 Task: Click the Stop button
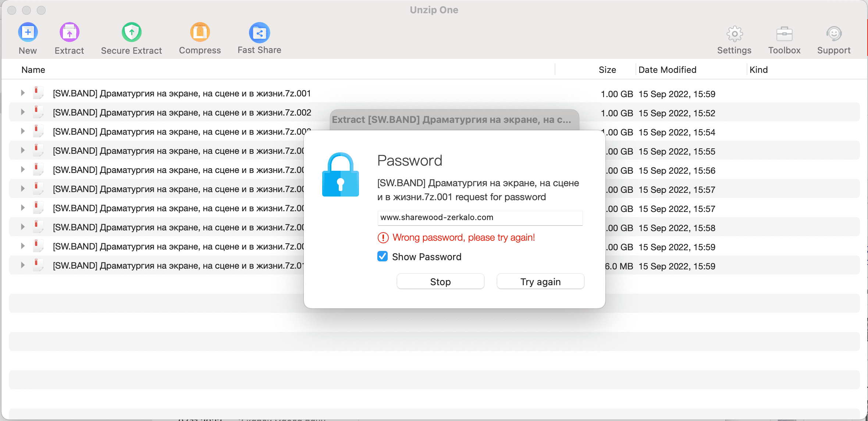(441, 282)
